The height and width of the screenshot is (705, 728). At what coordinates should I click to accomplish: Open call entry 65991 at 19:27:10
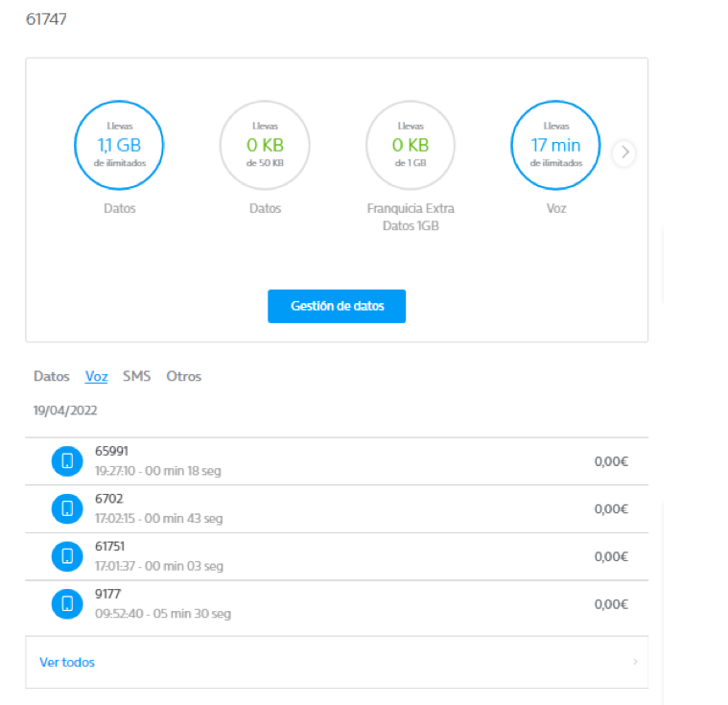click(158, 461)
